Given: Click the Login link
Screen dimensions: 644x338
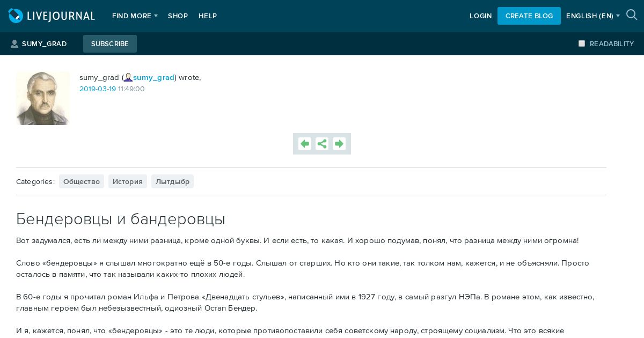Looking at the screenshot, I should [480, 16].
